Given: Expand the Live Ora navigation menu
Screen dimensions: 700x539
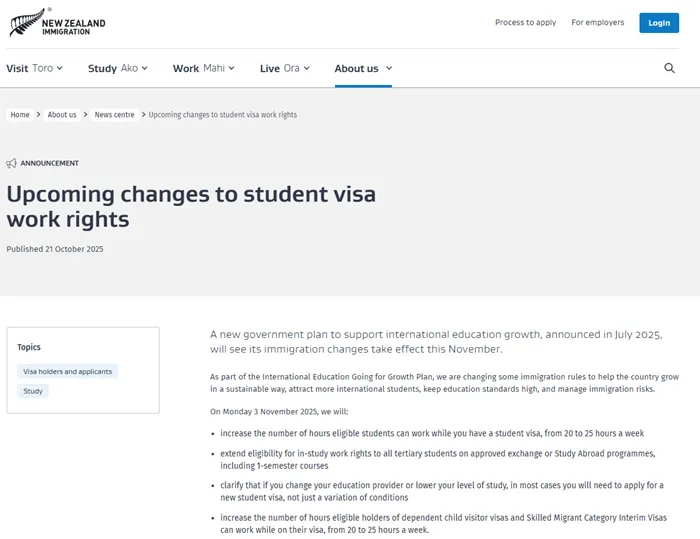Looking at the screenshot, I should 284,68.
